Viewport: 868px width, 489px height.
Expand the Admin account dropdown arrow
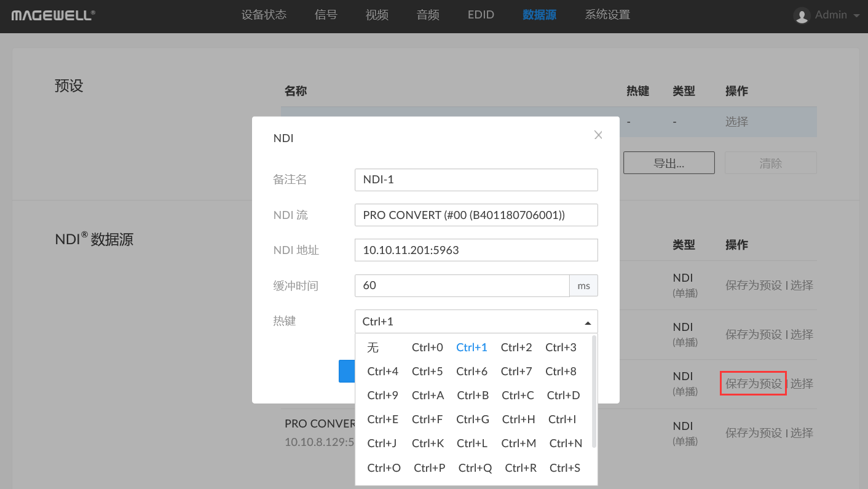tap(856, 16)
